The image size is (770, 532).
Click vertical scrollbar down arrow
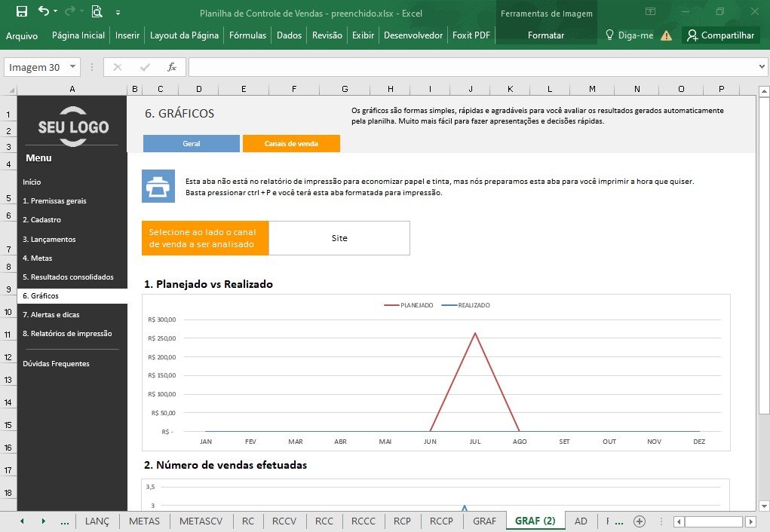[764, 506]
